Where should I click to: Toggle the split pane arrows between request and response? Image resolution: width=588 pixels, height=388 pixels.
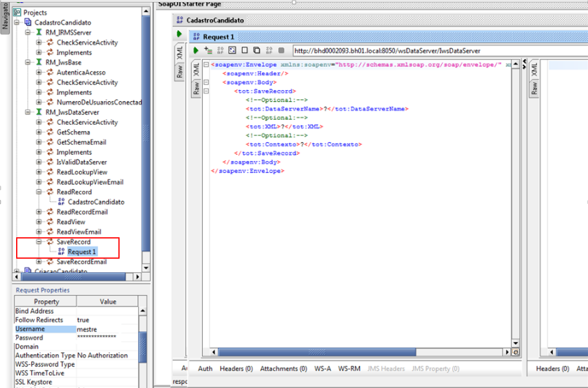[524, 64]
